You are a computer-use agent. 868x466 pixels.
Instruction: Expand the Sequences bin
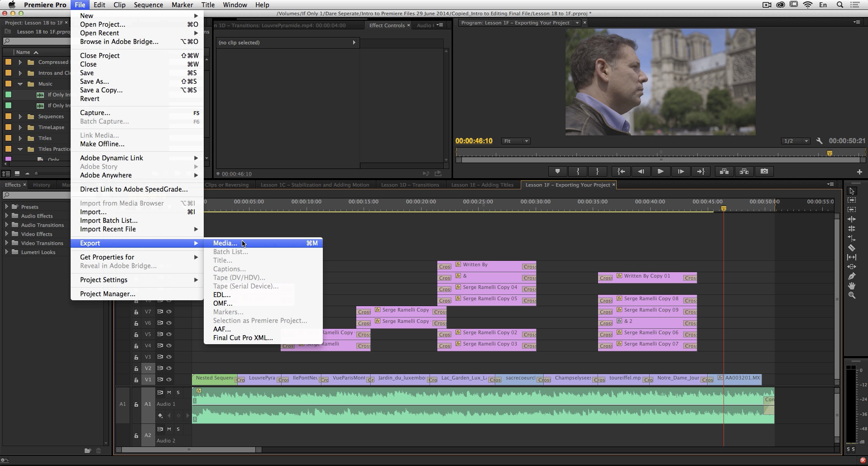pyautogui.click(x=20, y=116)
